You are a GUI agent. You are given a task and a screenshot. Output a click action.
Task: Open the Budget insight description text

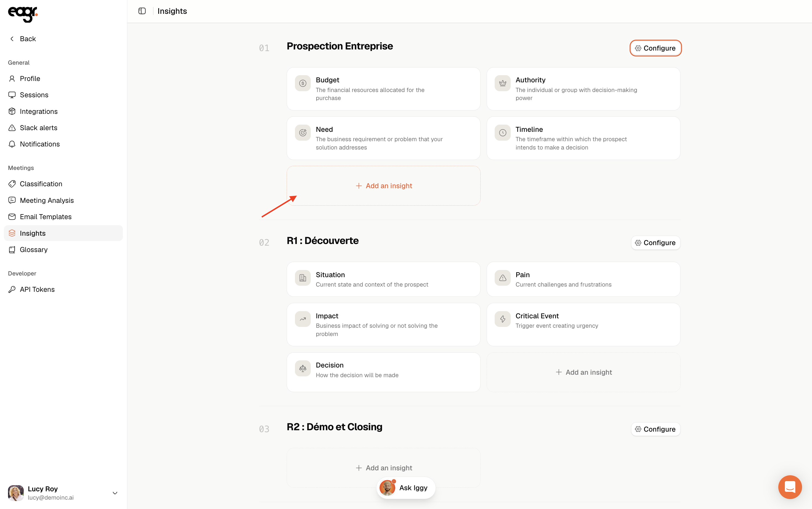(x=370, y=94)
